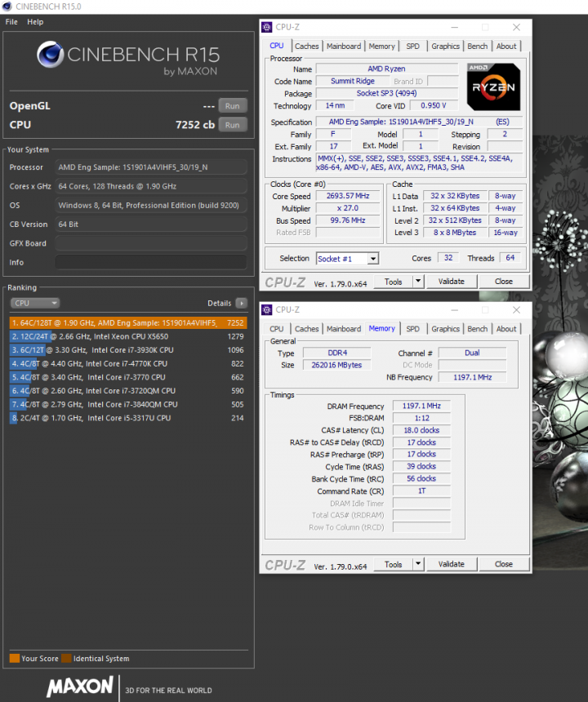Click the CPU-Z icon in bottom window title
This screenshot has height=702, width=588.
coord(267,310)
